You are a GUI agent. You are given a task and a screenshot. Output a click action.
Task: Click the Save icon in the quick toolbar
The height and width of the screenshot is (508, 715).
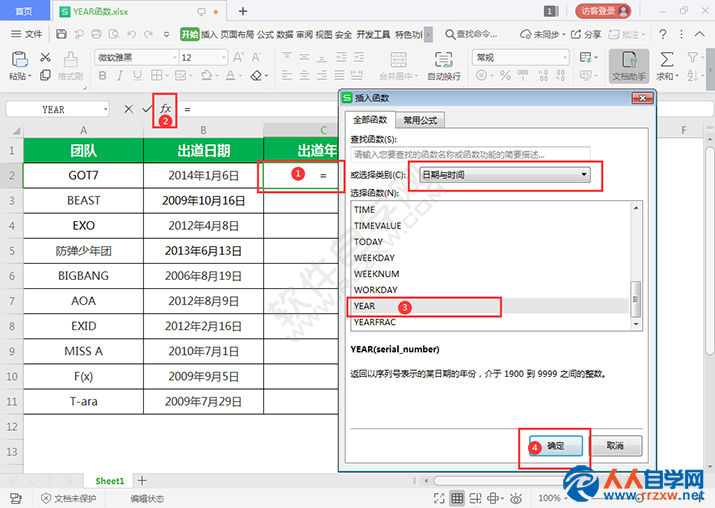click(x=61, y=34)
